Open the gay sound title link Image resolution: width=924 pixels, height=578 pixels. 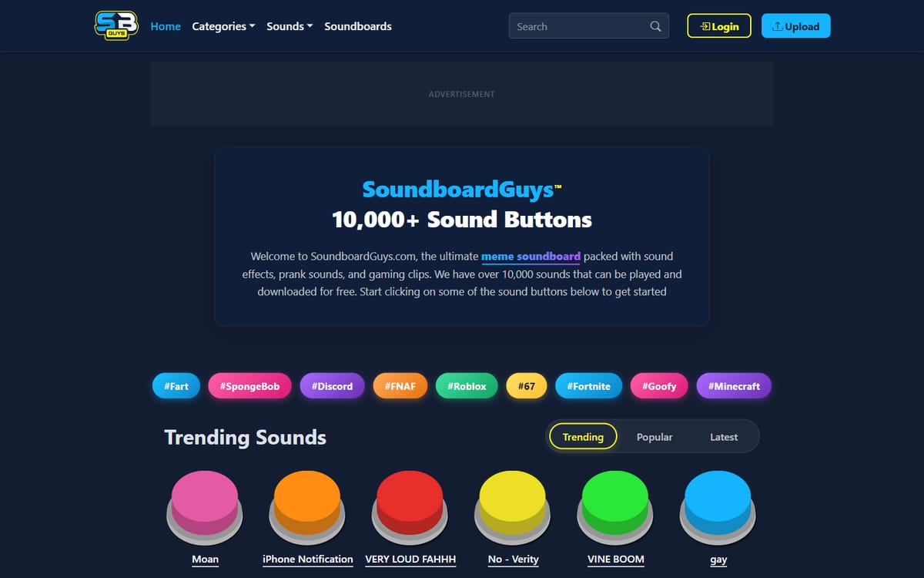[718, 560]
